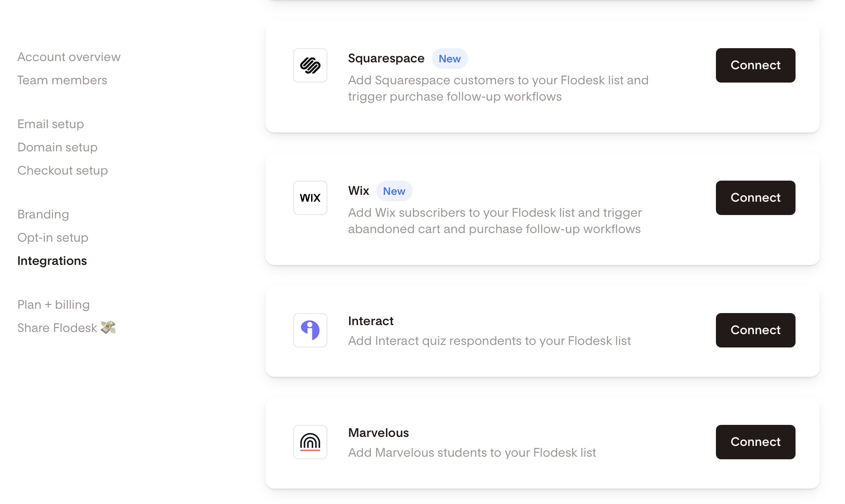Screen dimensions: 845x504
Task: Connect the Squarespace integration
Action: [x=756, y=65]
